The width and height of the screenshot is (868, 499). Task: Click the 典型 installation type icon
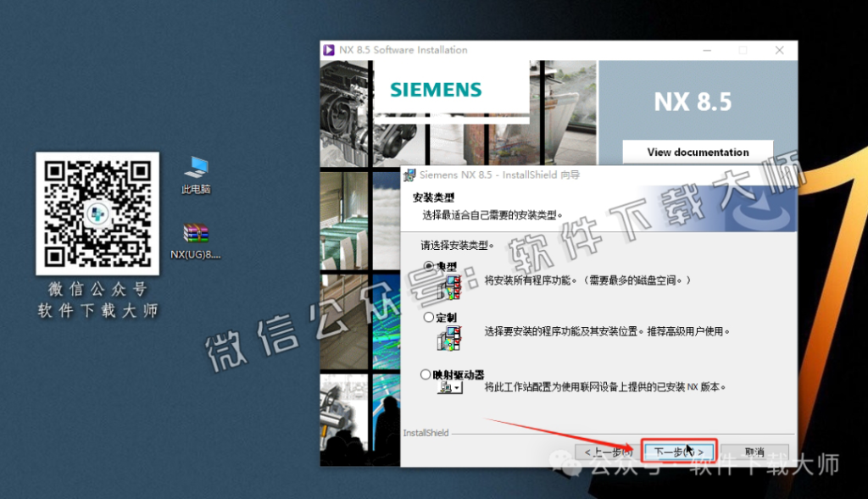(449, 289)
